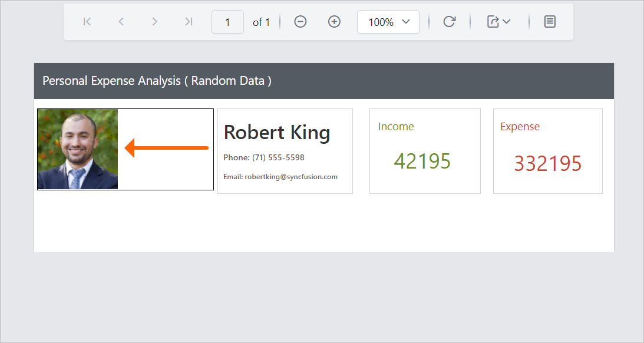Select the Income value 42195
The width and height of the screenshot is (644, 343).
422,161
